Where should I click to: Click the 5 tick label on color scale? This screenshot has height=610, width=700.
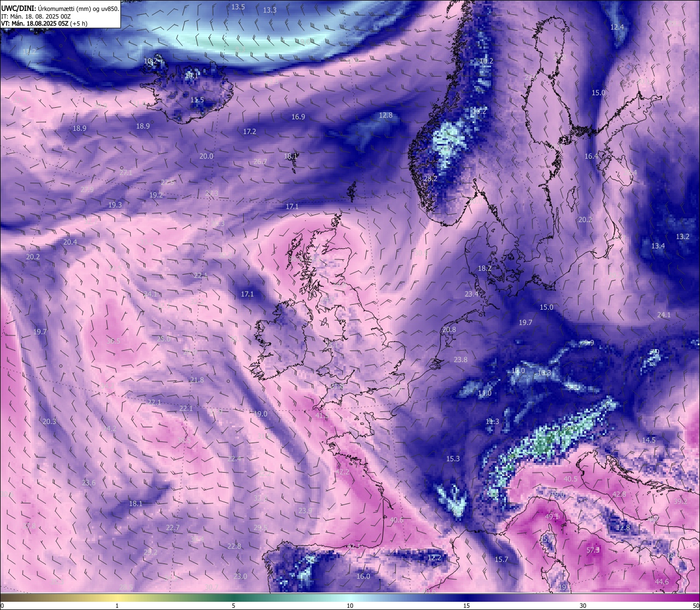tap(234, 606)
